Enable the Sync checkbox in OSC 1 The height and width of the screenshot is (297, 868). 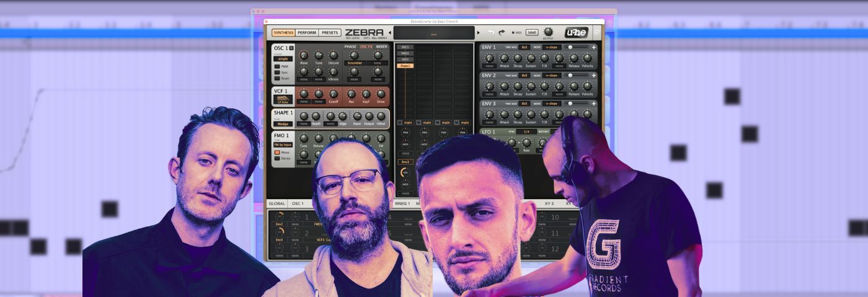click(x=277, y=72)
